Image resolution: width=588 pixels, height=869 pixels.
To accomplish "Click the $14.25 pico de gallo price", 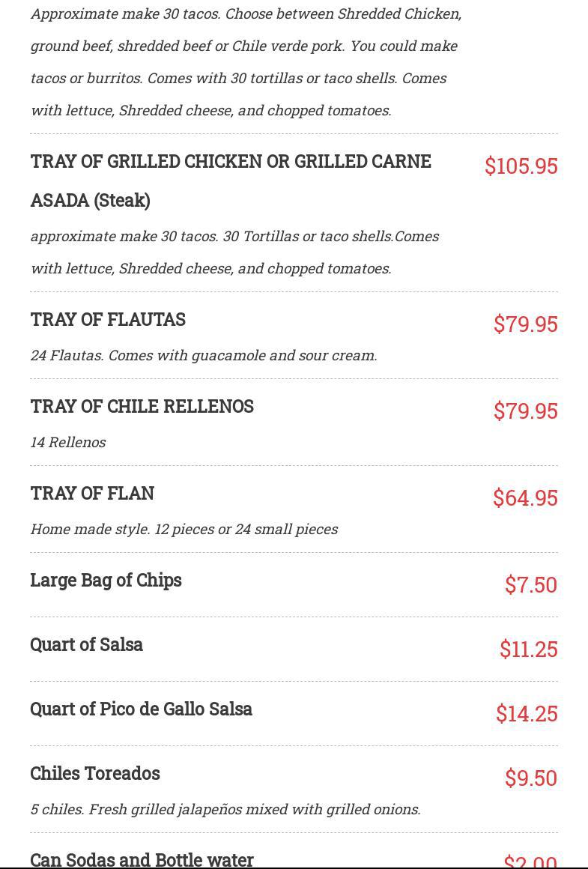I will click(527, 713).
